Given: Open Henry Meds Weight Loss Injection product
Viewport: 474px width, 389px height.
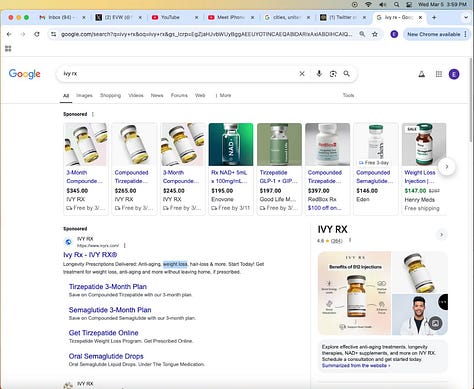Looking at the screenshot, I should pyautogui.click(x=424, y=168).
